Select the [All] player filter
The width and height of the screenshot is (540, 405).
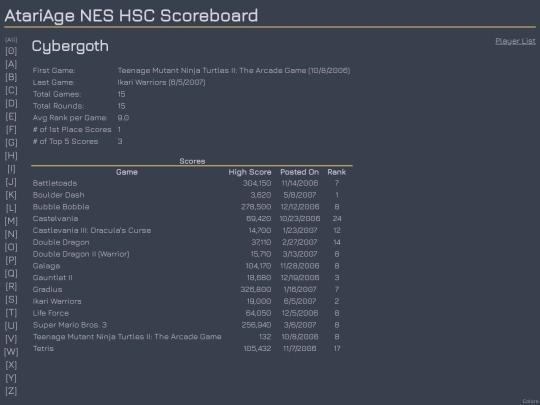(x=11, y=40)
